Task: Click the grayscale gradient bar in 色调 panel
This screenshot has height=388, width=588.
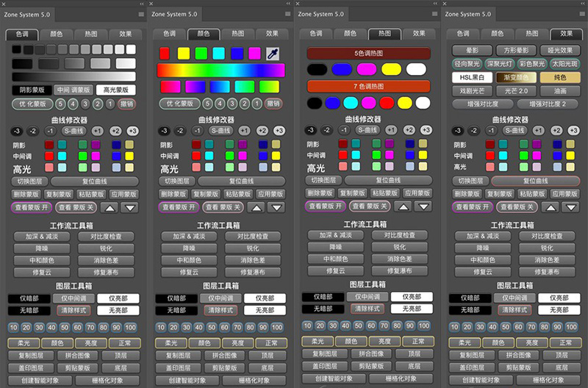Action: pos(73,76)
